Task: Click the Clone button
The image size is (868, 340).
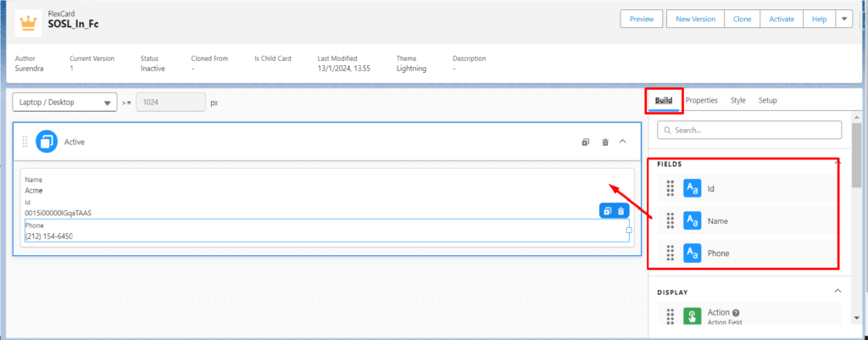Action: [x=743, y=19]
